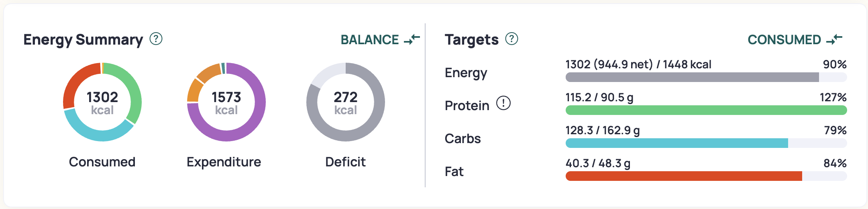Open the Targets help question mark
The width and height of the screenshot is (868, 209).
pyautogui.click(x=511, y=39)
